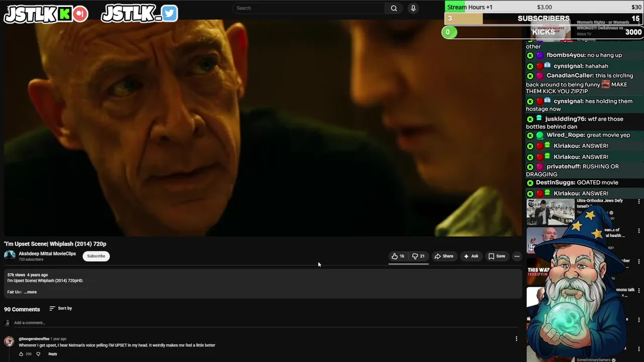
Task: Subscribe to Akshdeep Mittal MovieClips
Action: (x=96, y=256)
